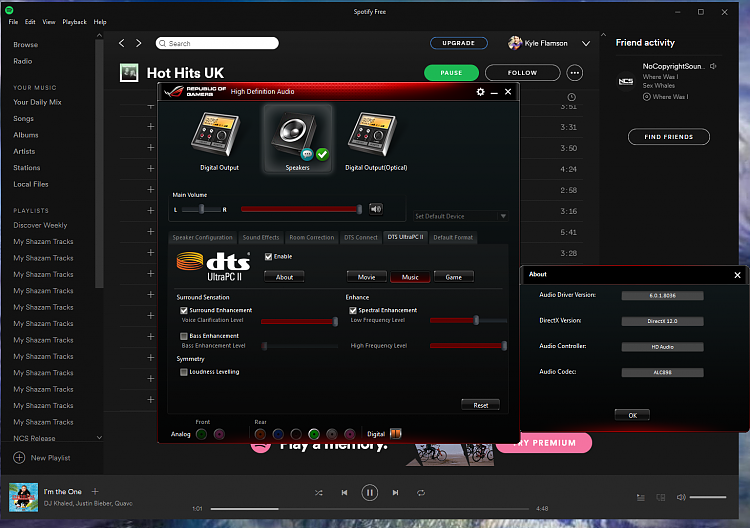750x528 pixels.
Task: Click the front green analog jack
Action: pyautogui.click(x=202, y=434)
